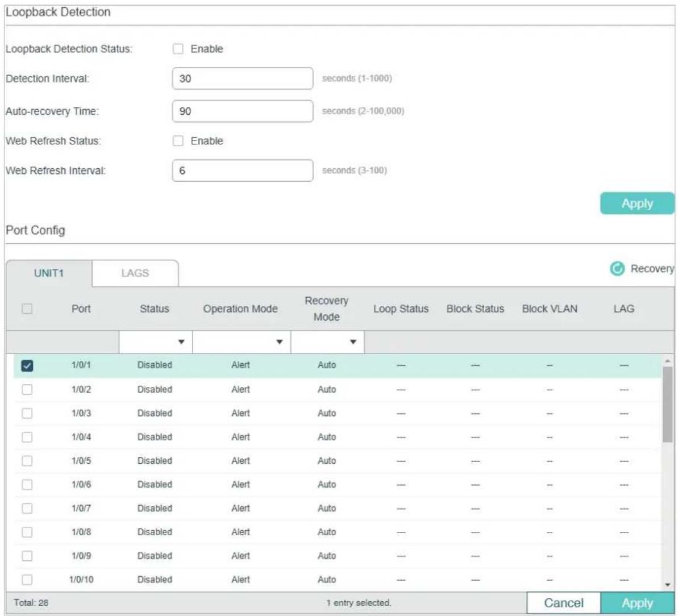Click the scrollbar down arrow in port table
678x616 pixels.
(x=668, y=584)
